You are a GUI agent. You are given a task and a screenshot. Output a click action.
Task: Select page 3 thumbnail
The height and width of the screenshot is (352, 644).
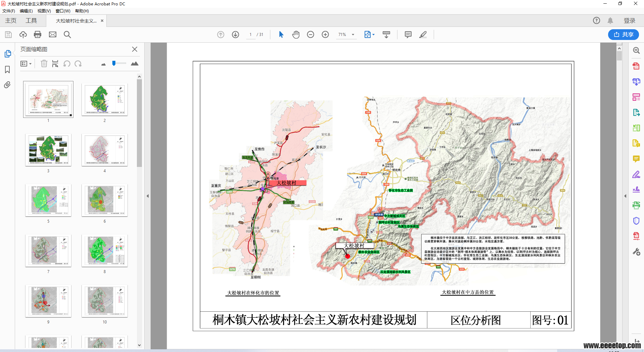(48, 150)
